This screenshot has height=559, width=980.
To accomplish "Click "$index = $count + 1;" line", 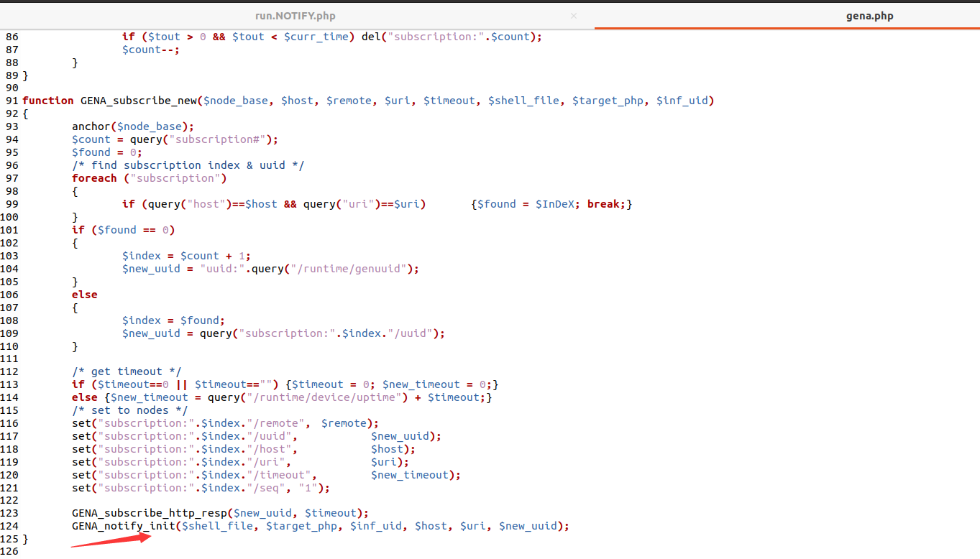I will [186, 256].
